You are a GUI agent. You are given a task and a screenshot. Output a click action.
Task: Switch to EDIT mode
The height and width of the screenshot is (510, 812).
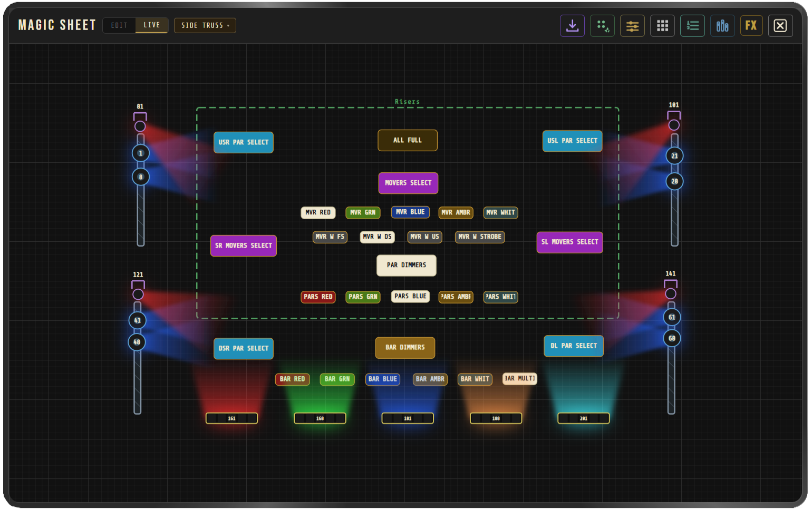[x=119, y=25]
